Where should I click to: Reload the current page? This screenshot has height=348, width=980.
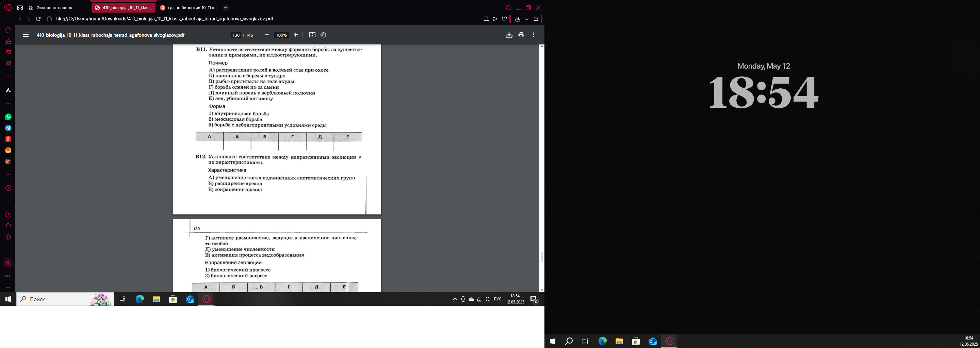(x=38, y=19)
